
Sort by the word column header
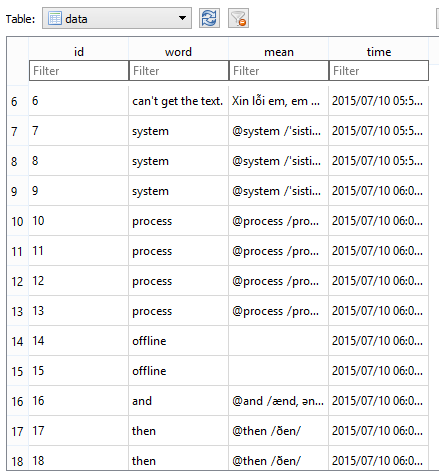[179, 52]
